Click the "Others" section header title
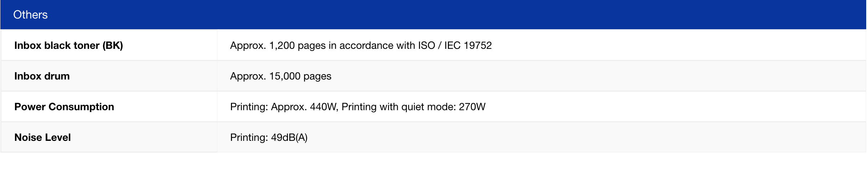The width and height of the screenshot is (868, 189). 30,15
